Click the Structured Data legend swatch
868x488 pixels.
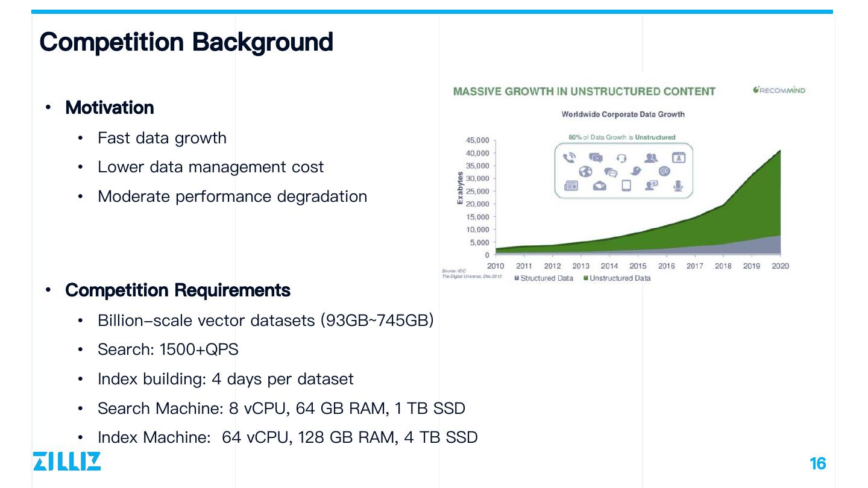pos(517,278)
